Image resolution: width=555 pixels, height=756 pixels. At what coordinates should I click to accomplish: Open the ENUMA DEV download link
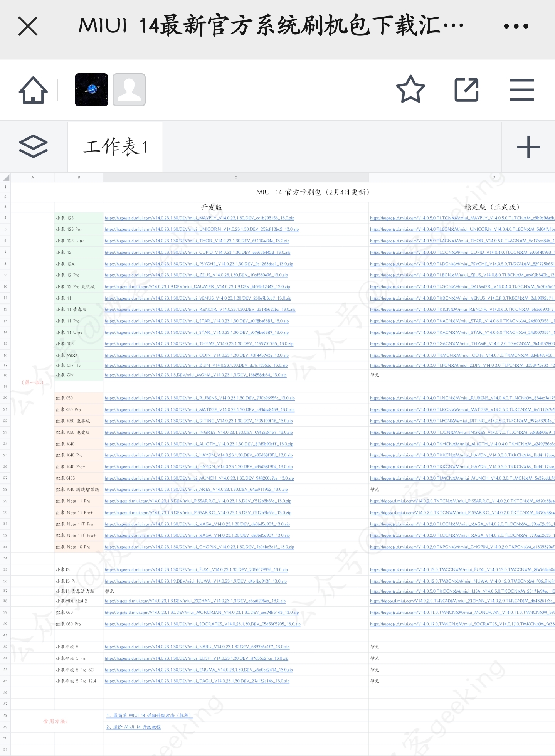199,670
